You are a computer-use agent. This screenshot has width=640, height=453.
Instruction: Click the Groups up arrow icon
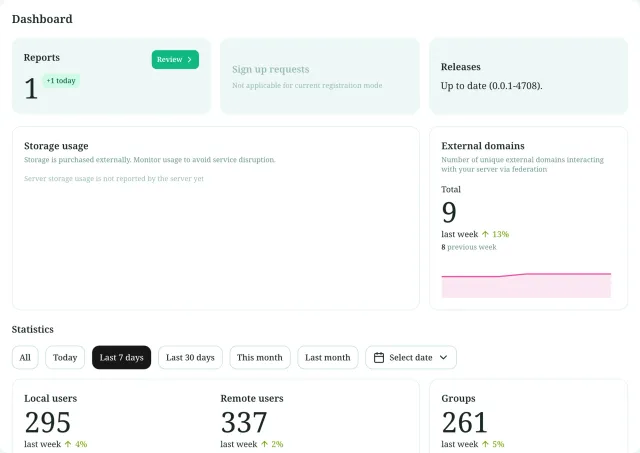485,444
